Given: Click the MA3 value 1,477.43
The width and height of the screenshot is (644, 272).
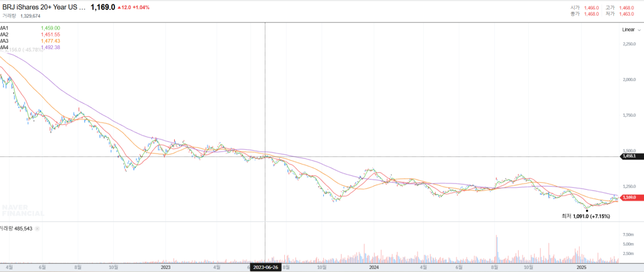Looking at the screenshot, I should click(50, 41).
